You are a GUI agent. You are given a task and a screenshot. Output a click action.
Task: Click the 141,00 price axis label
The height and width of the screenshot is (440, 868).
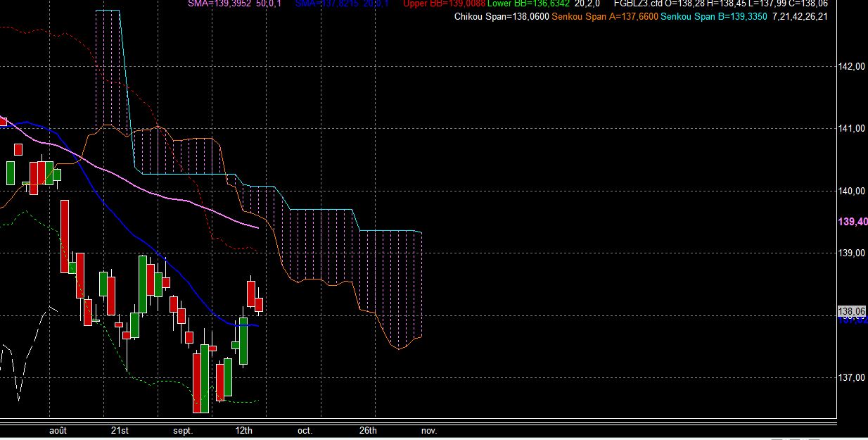pos(852,129)
